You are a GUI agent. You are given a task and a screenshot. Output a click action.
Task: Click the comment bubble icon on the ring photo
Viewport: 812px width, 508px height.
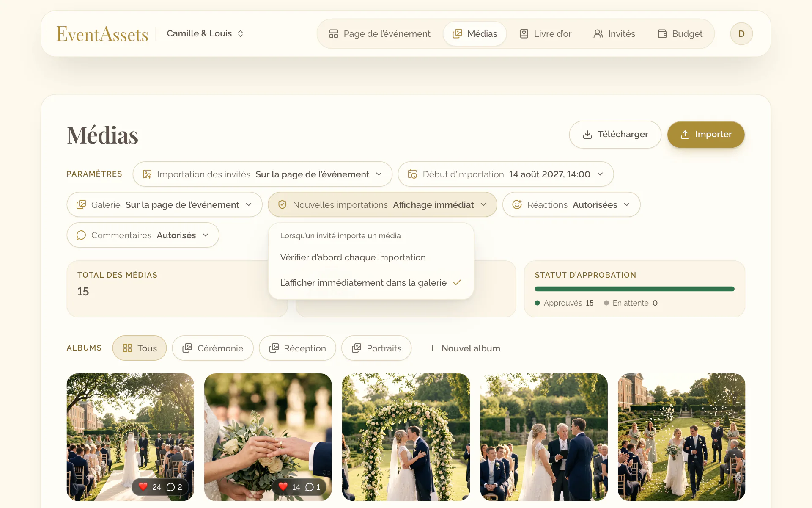click(x=310, y=487)
